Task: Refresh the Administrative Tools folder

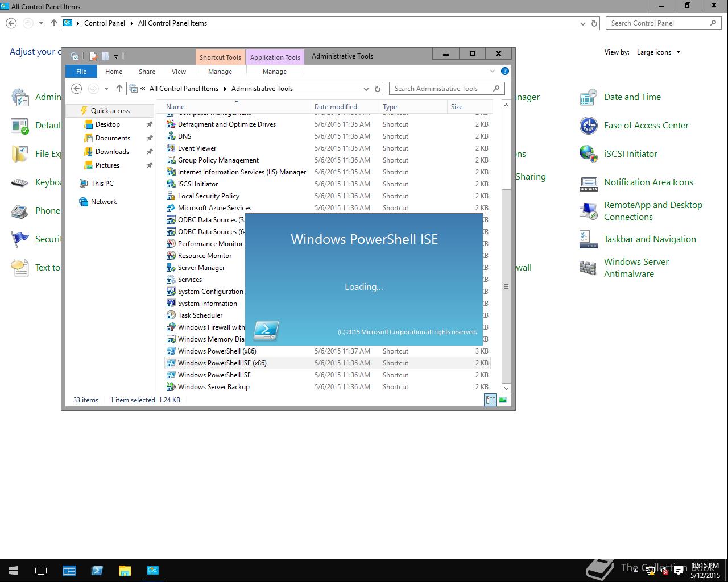Action: 378,89
